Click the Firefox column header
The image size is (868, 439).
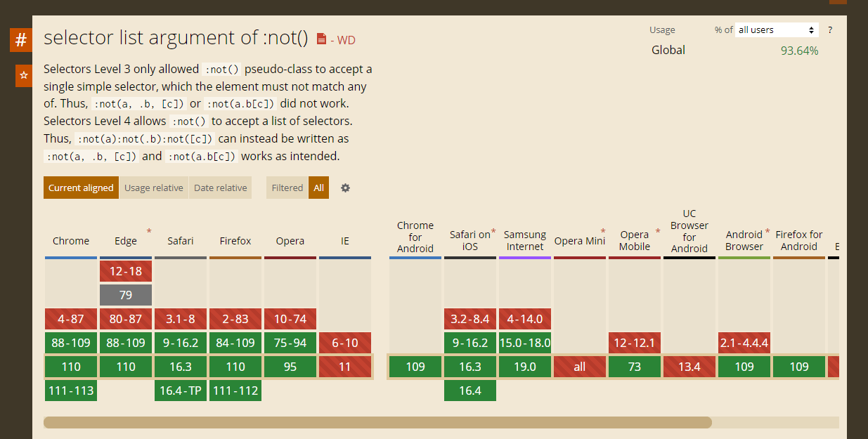pyautogui.click(x=235, y=241)
